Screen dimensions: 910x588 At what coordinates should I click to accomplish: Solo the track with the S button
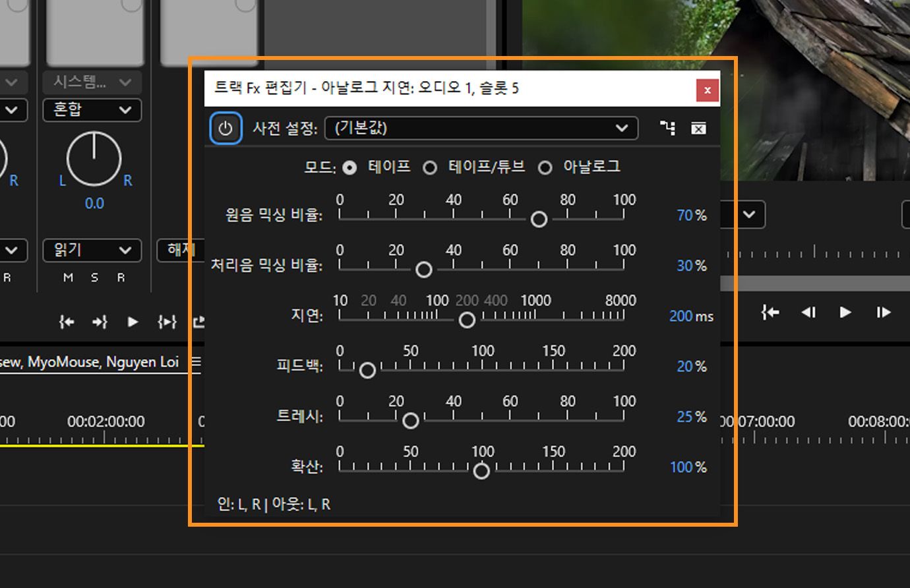coord(93,278)
